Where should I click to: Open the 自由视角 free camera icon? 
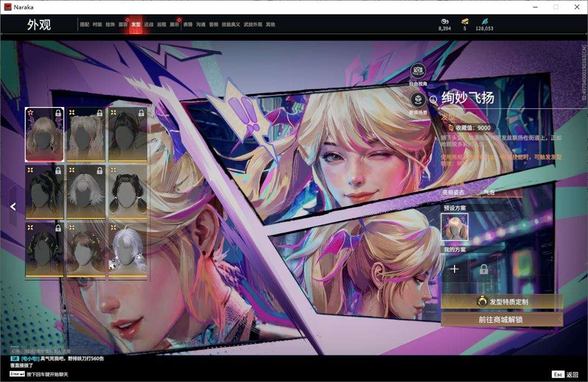point(418,71)
